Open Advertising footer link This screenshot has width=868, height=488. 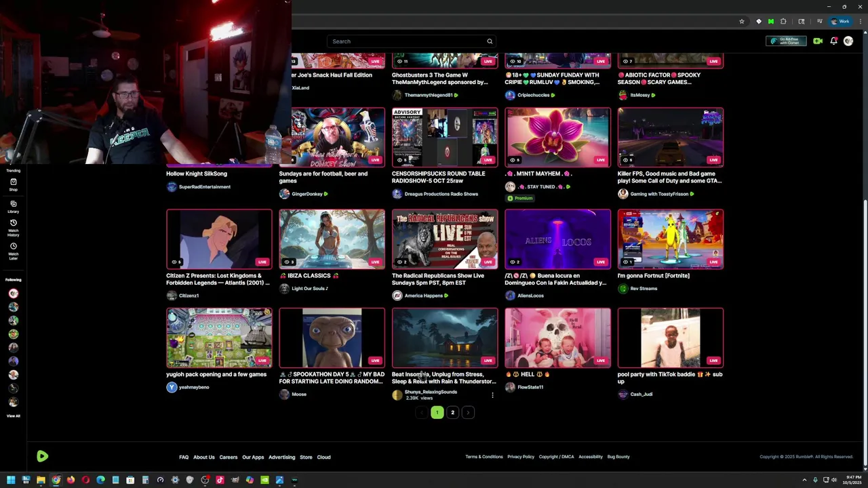(281, 457)
